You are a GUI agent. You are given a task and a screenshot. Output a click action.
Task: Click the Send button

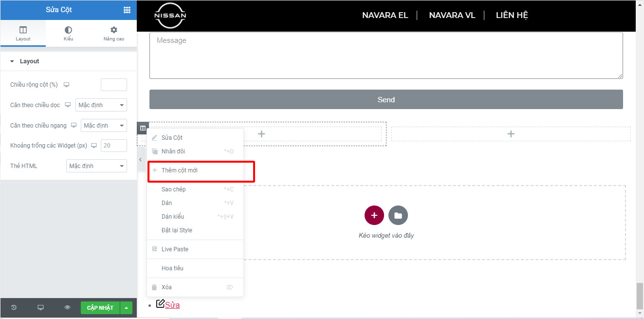pos(386,99)
